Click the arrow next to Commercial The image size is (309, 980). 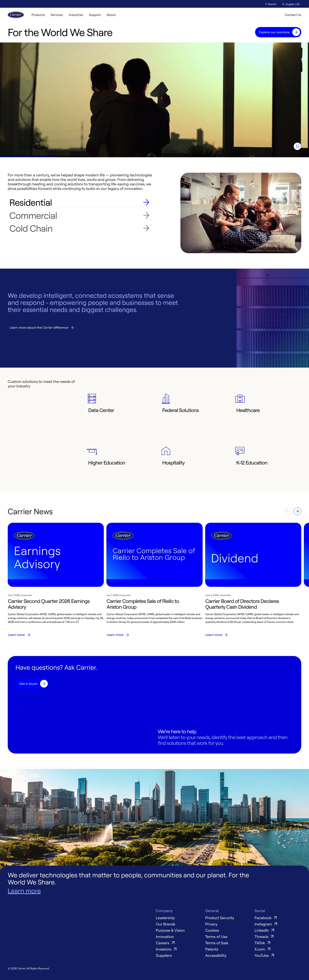[x=146, y=215]
